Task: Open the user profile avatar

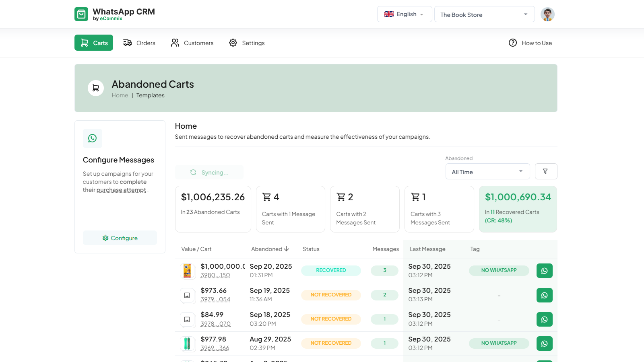Action: (547, 14)
